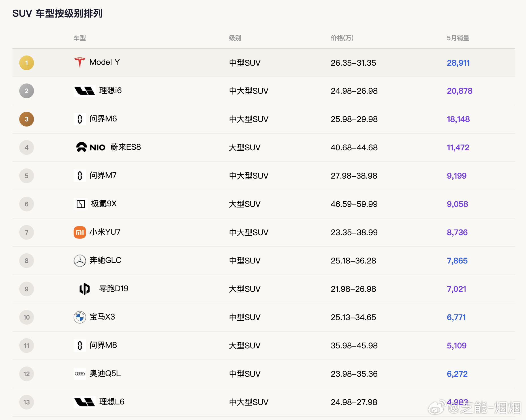
Task: Select the Model Y name
Action: 105,62
